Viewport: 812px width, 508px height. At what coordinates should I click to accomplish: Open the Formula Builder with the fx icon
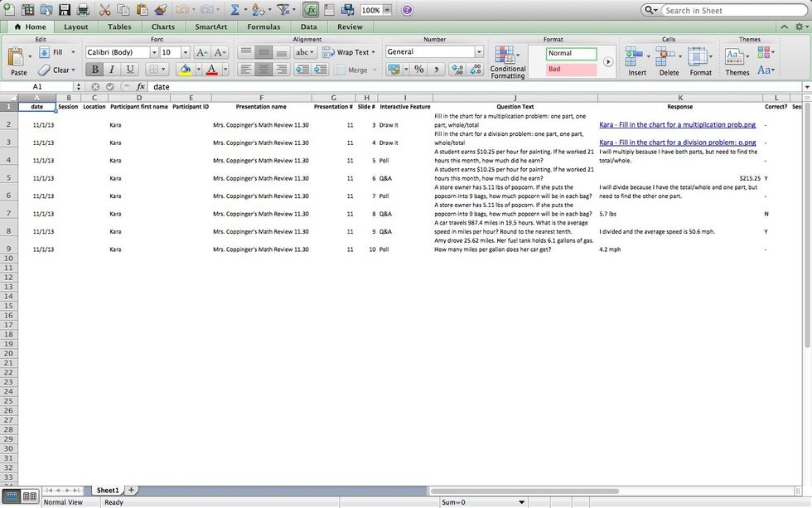click(311, 9)
